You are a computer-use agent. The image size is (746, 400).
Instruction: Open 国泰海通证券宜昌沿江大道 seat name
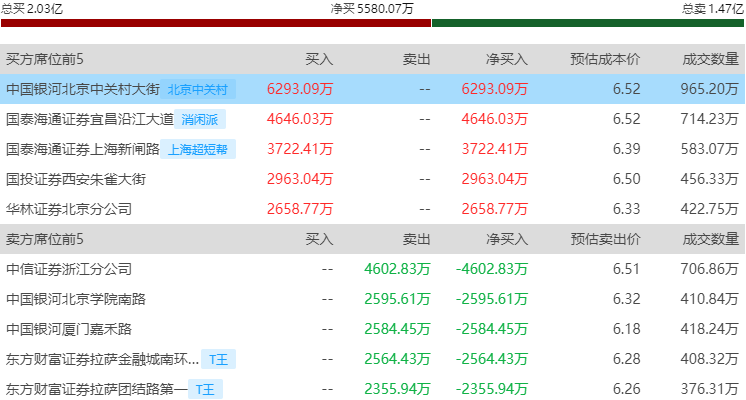(90, 119)
